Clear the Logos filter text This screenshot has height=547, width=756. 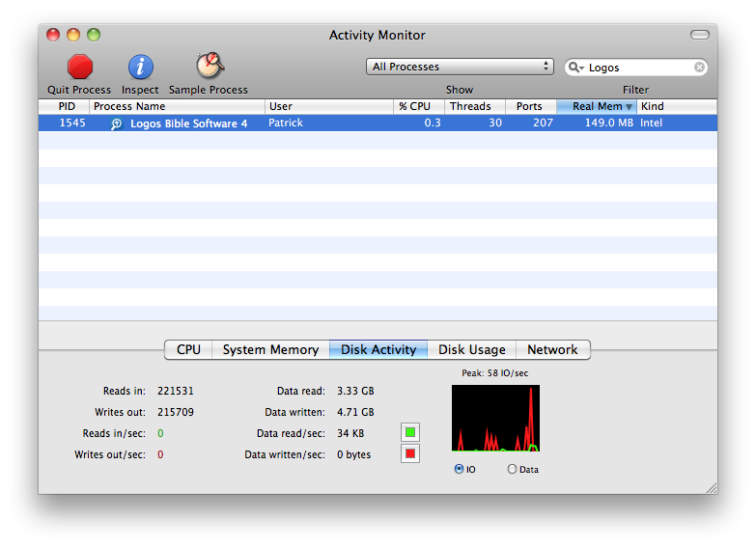click(699, 67)
